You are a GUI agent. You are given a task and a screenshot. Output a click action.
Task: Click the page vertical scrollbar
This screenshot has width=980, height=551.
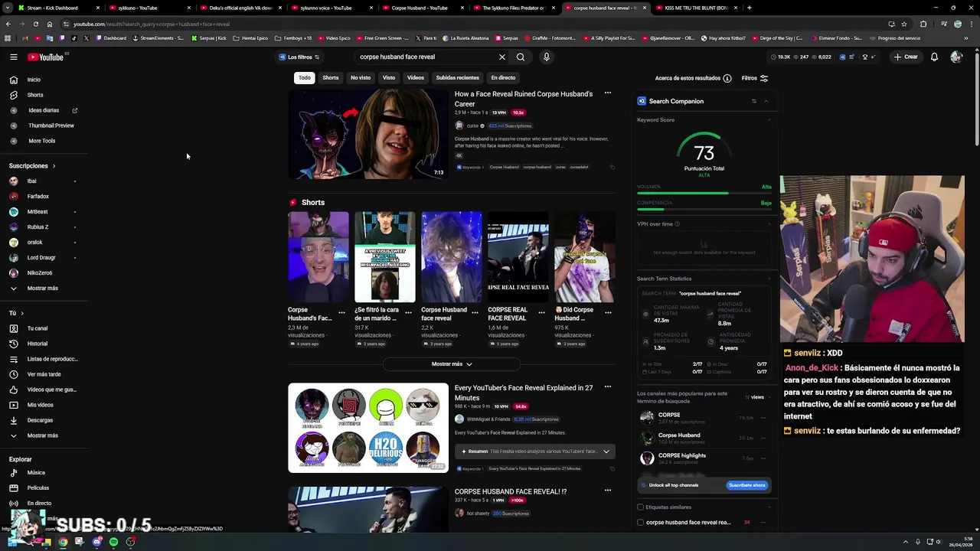(976, 99)
